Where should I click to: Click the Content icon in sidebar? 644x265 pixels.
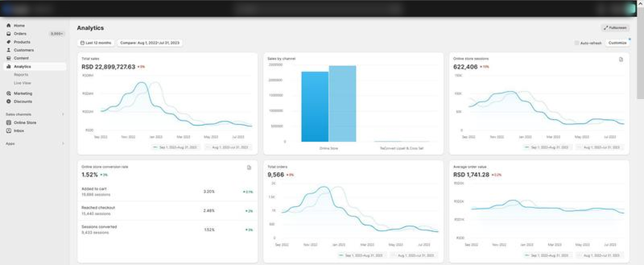[x=8, y=58]
